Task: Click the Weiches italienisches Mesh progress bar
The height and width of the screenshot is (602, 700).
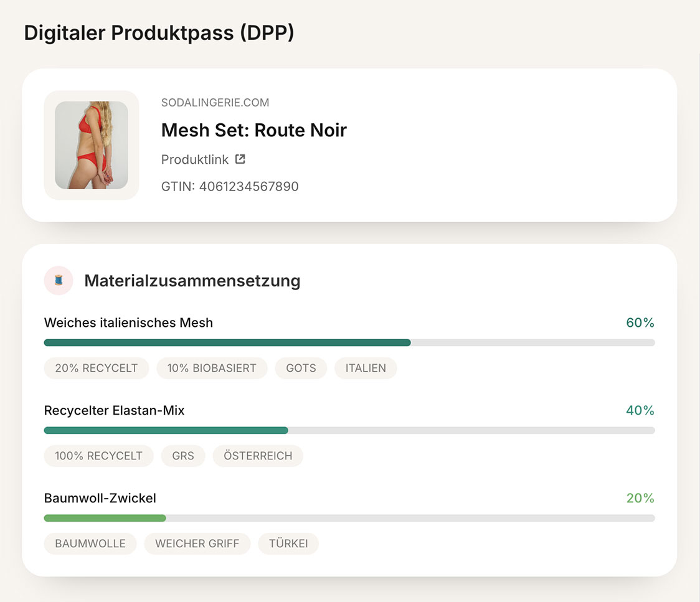Action: coord(349,342)
